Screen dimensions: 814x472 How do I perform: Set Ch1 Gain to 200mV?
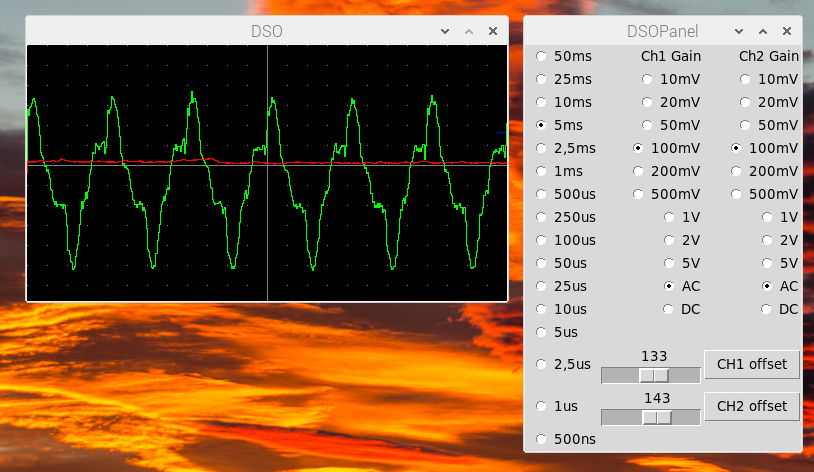pos(666,171)
